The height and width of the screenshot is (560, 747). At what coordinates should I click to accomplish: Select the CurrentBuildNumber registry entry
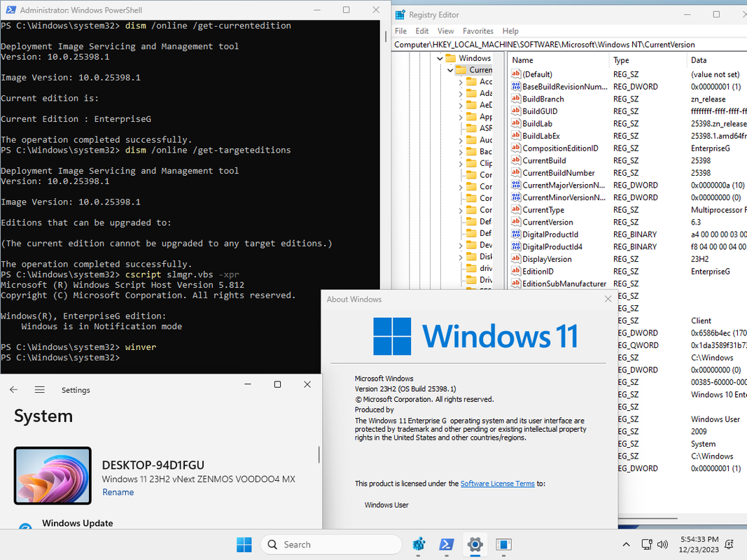click(x=559, y=173)
